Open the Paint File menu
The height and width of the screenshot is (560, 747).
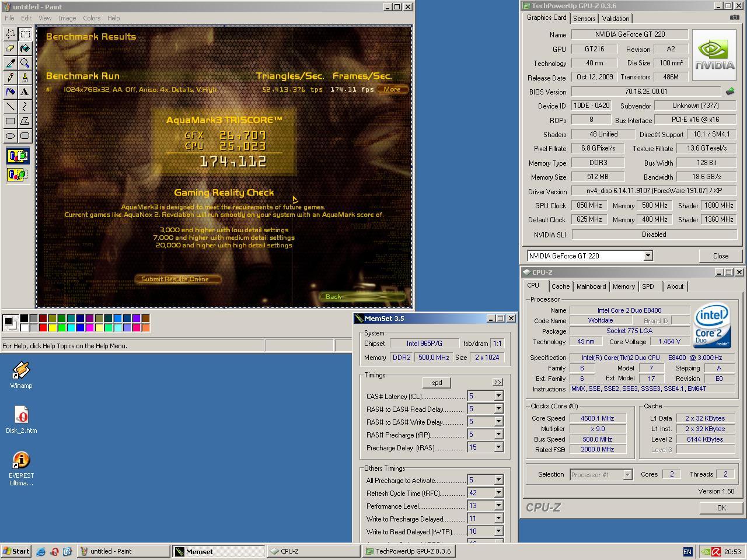tap(9, 18)
